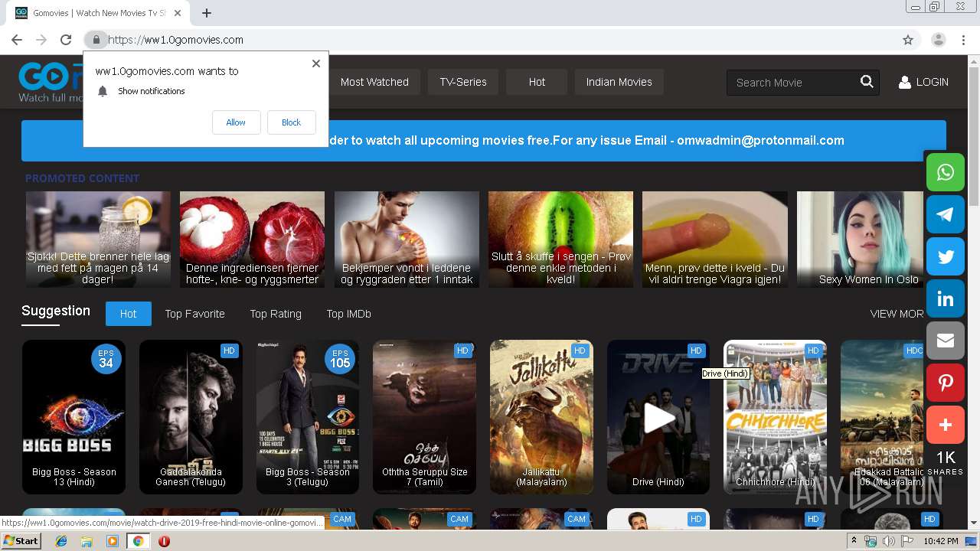This screenshot has width=980, height=551.
Task: Share page via Telegram icon
Action: [x=946, y=214]
